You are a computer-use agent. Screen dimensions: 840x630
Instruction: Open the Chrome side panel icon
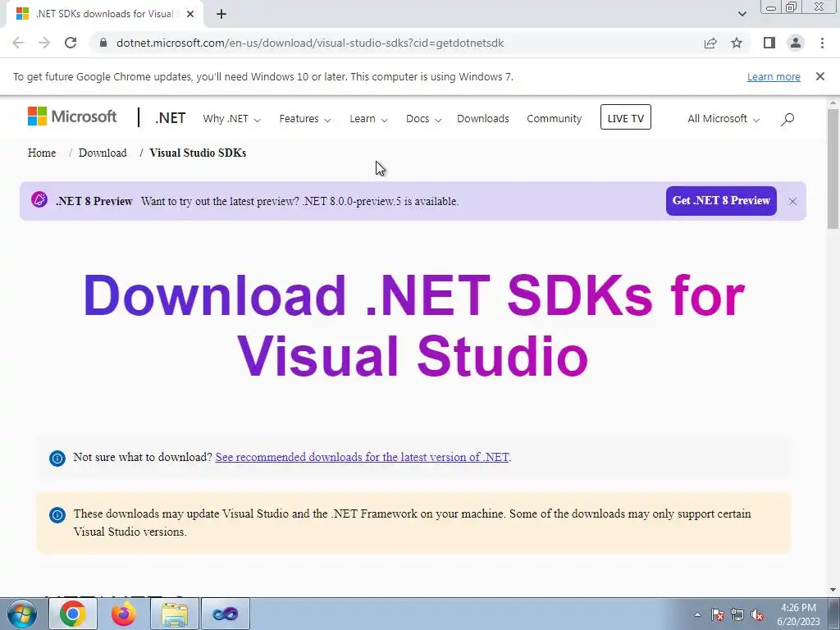(769, 43)
